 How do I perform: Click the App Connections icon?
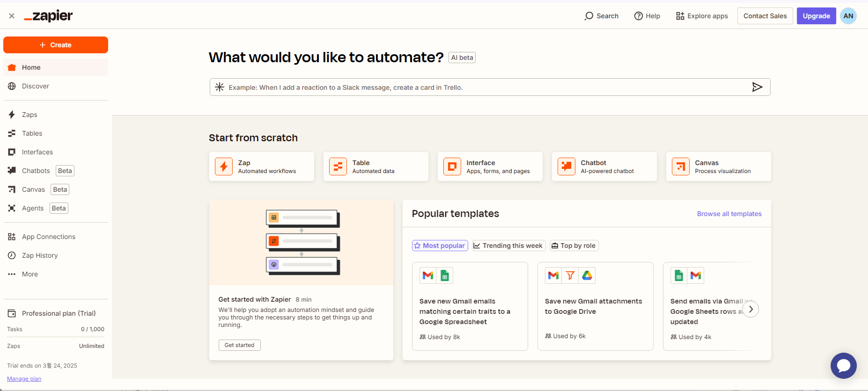pyautogui.click(x=12, y=237)
